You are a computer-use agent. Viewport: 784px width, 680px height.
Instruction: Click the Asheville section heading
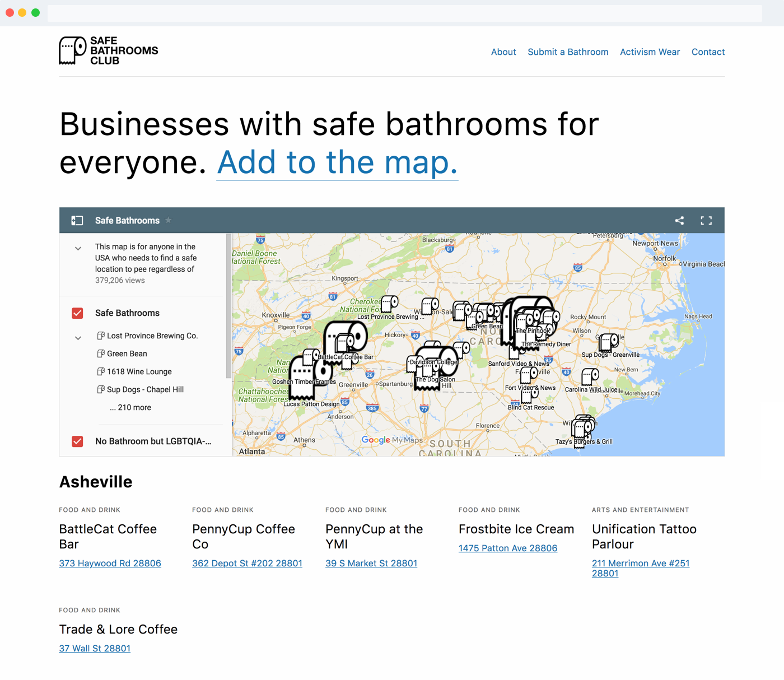click(96, 482)
